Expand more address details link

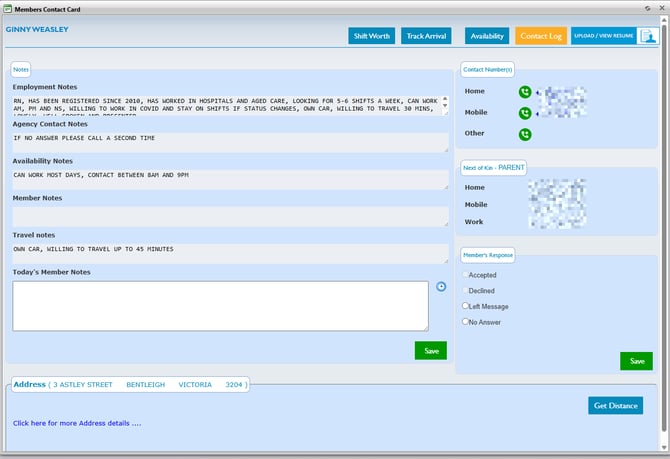[x=77, y=423]
